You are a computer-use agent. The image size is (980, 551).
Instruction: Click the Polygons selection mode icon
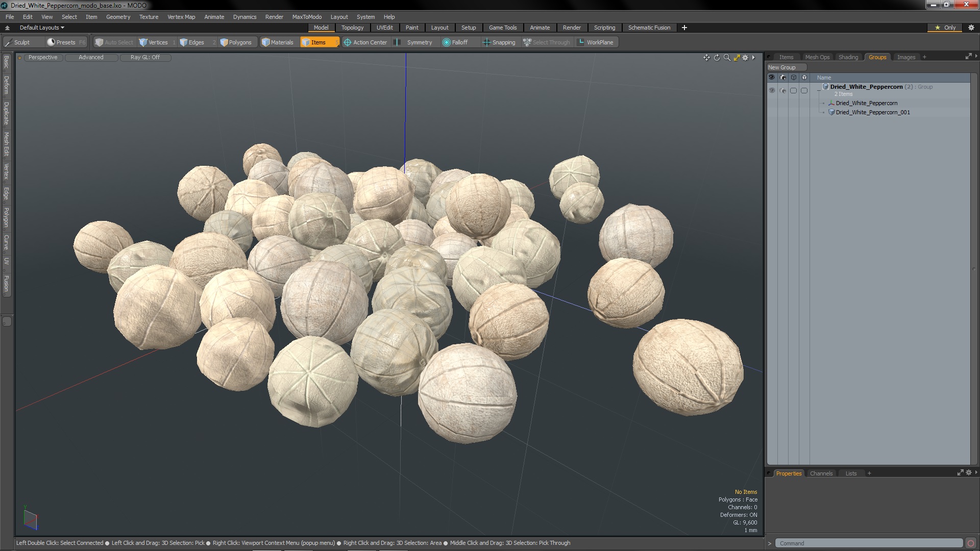click(x=236, y=42)
